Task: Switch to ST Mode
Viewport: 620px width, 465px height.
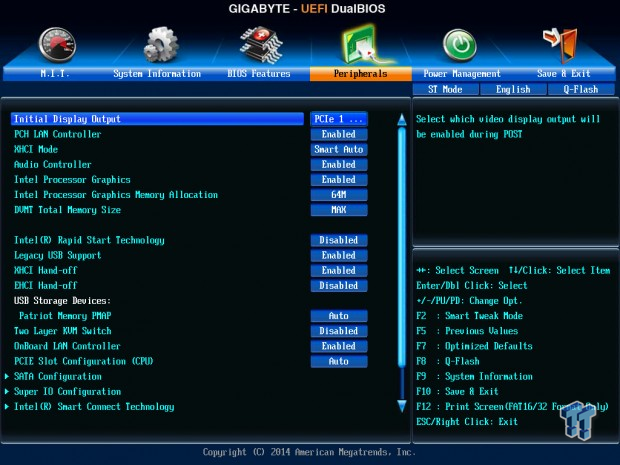Action: pos(445,89)
